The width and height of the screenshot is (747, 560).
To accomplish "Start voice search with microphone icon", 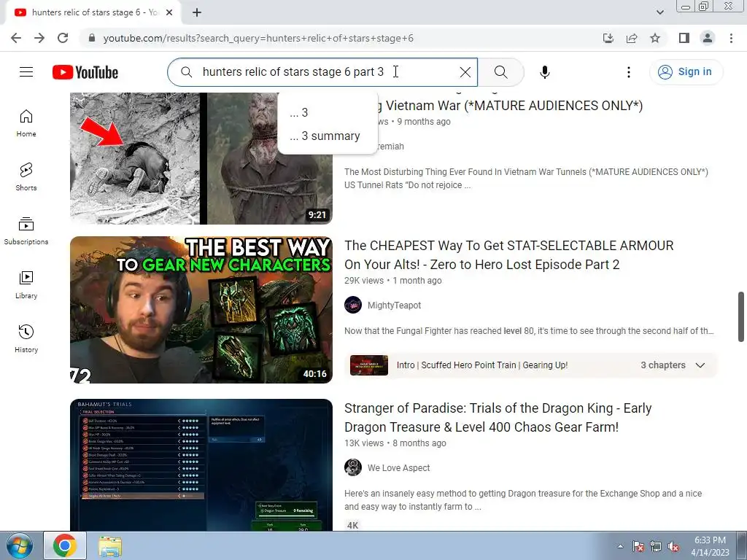I will click(x=544, y=72).
